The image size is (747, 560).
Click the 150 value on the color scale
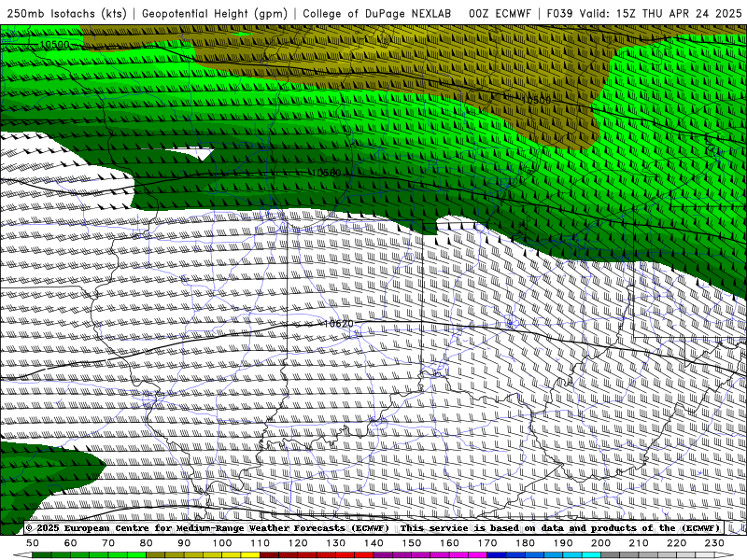[412, 543]
